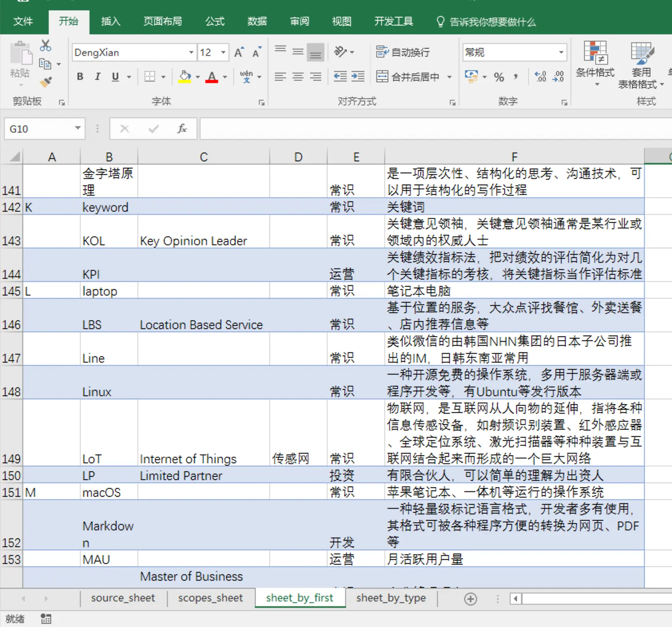Center cell text horizontally

click(298, 77)
